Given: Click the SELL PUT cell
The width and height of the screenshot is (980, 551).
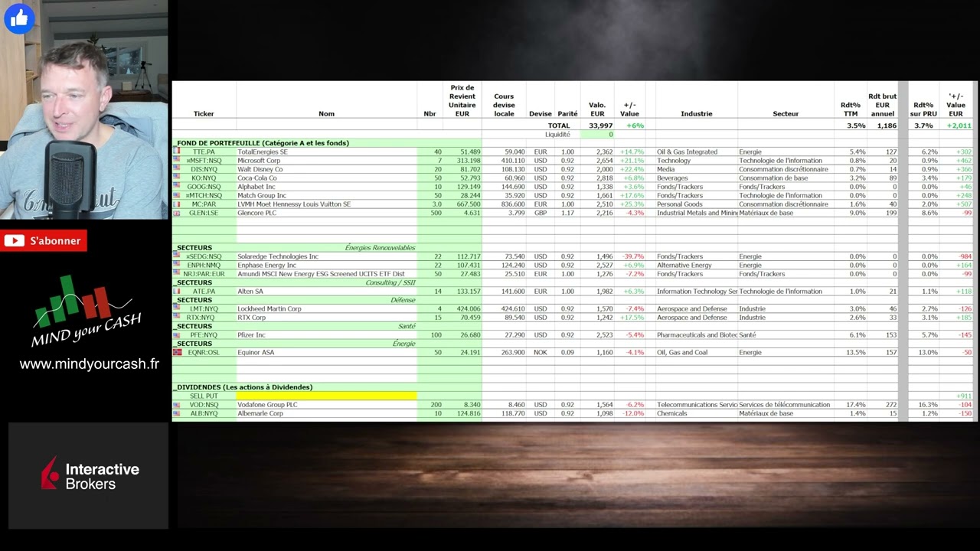Looking at the screenshot, I should [204, 396].
